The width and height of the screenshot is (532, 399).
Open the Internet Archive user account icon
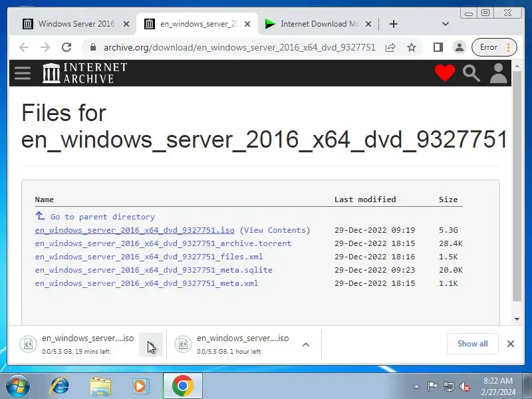[498, 73]
